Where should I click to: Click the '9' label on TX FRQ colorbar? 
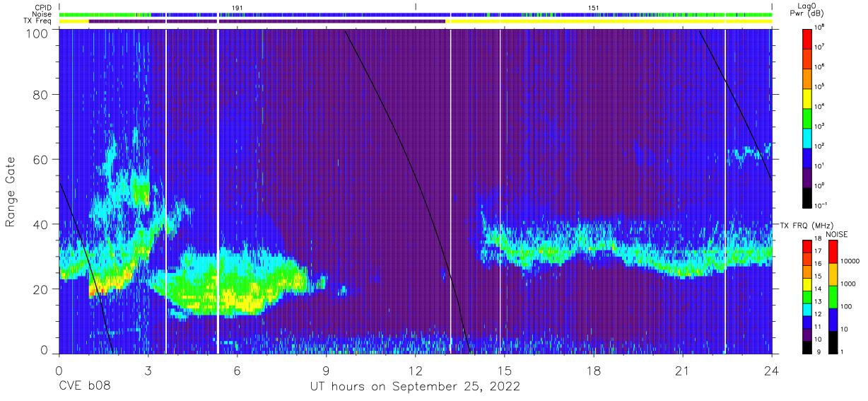point(819,352)
